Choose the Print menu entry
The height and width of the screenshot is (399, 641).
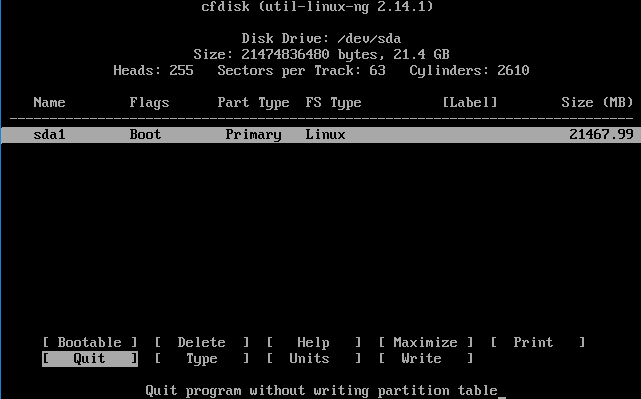click(538, 342)
